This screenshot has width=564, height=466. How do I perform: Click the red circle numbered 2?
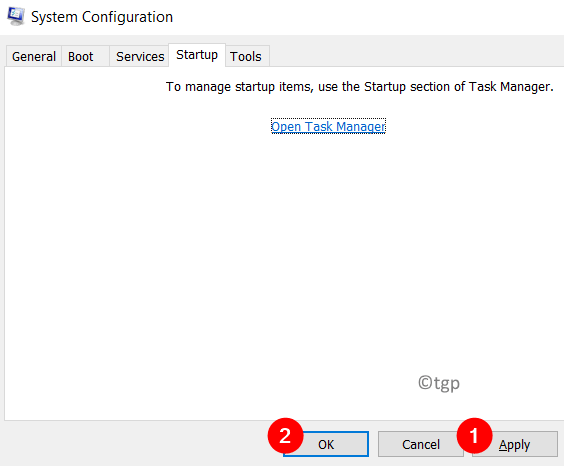coord(285,435)
